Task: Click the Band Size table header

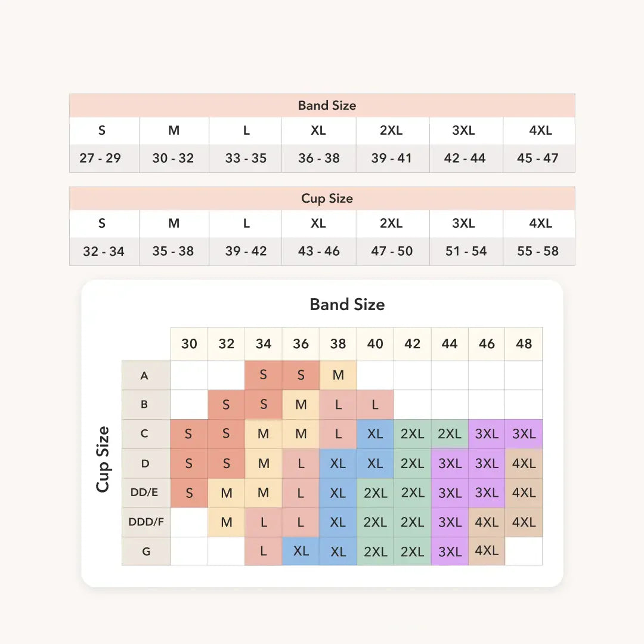Action: pyautogui.click(x=322, y=106)
